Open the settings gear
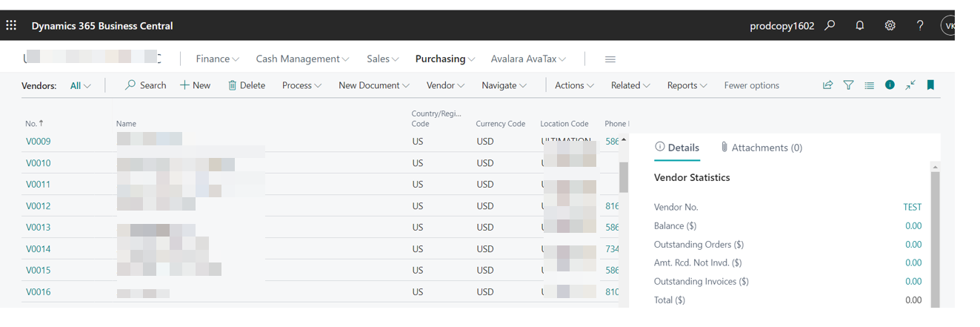This screenshot has height=327, width=980. [890, 25]
